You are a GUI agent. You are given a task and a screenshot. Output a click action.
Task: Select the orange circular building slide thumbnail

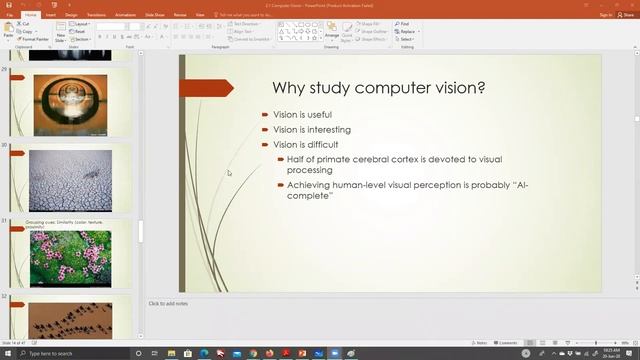(71, 105)
